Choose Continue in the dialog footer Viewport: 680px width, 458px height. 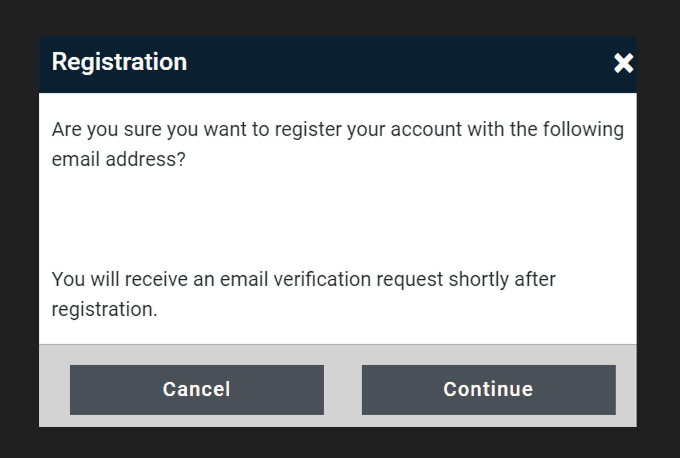(x=488, y=389)
